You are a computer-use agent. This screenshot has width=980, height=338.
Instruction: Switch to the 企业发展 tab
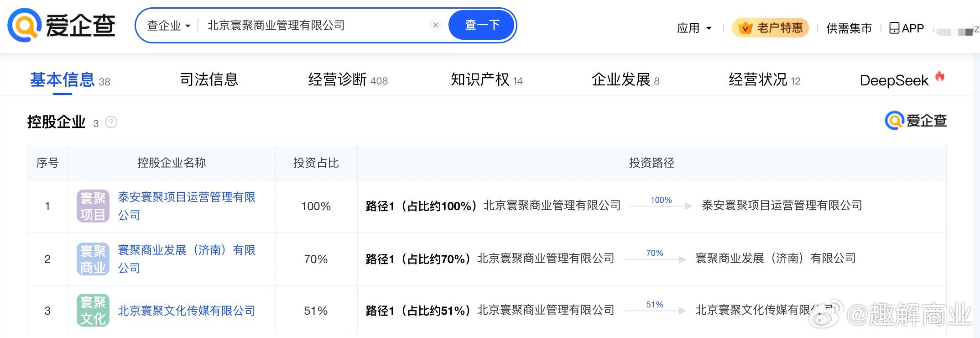(626, 80)
